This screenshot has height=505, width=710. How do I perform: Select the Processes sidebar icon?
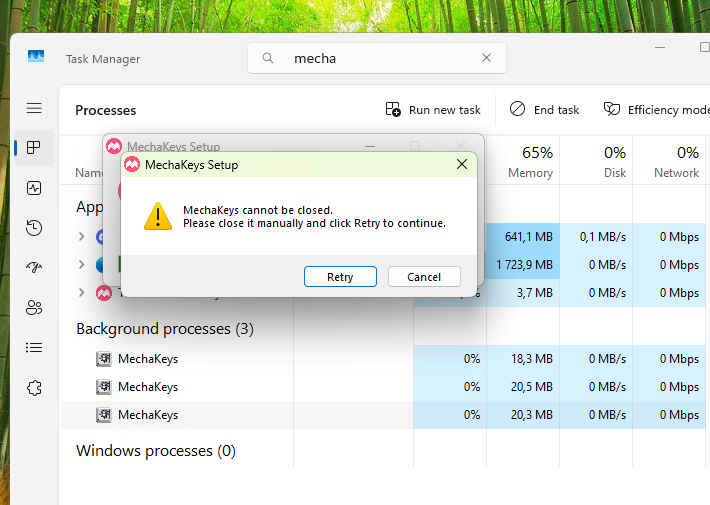tap(34, 148)
